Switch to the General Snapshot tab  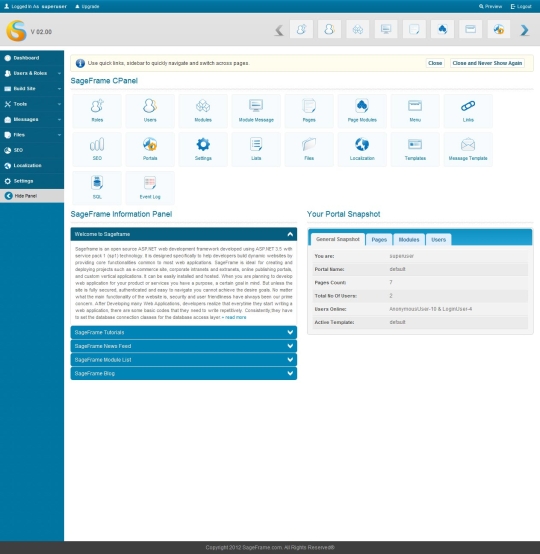tap(338, 239)
